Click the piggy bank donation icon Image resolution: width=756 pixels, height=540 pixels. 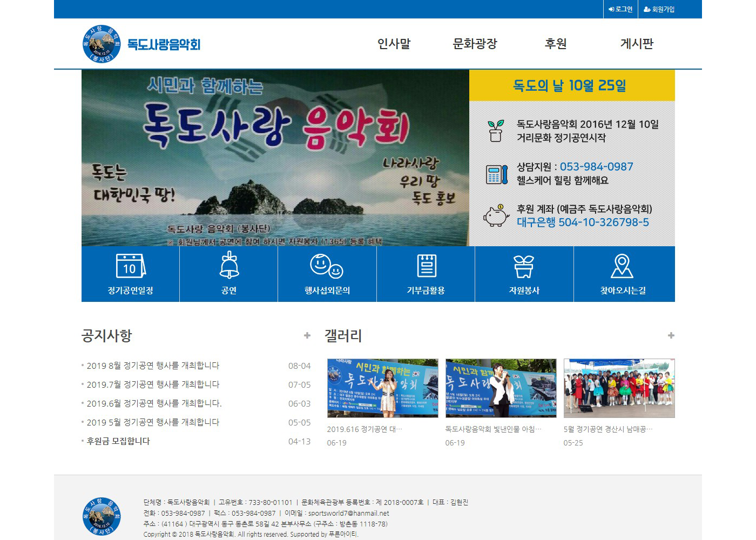pos(496,216)
